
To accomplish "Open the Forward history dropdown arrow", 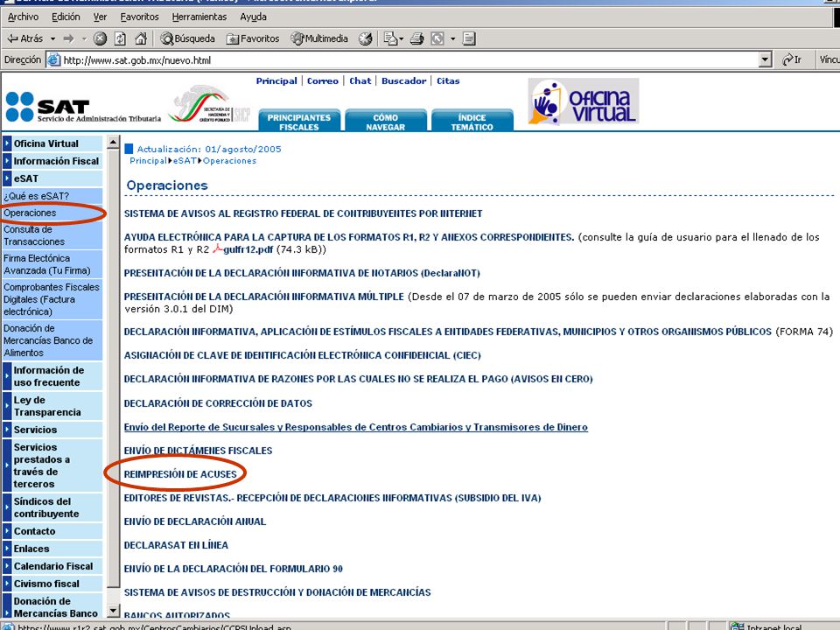I will [x=84, y=38].
